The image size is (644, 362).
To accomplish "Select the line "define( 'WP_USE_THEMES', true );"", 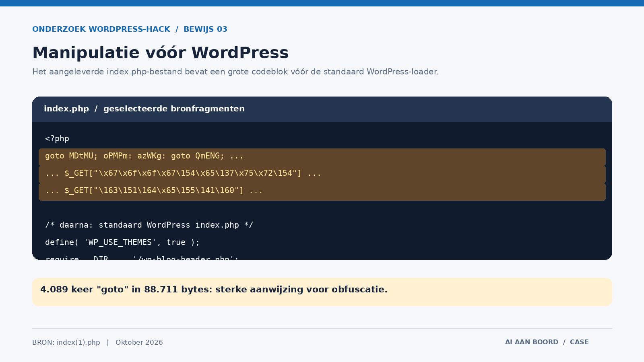I will tap(122, 242).
